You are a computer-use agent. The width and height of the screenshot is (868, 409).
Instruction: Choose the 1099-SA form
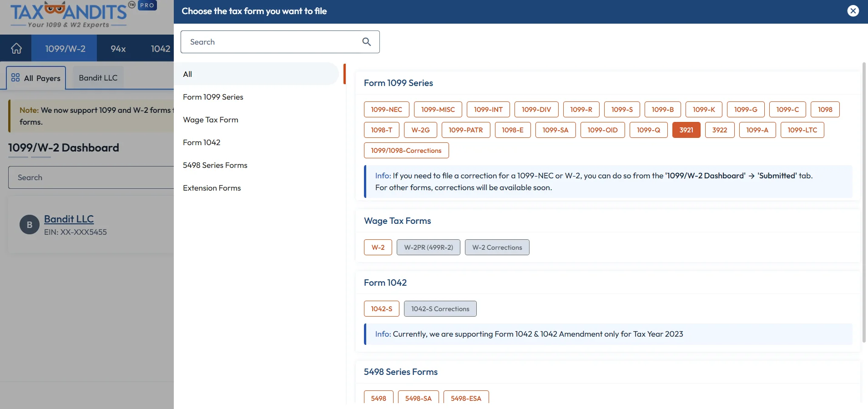[x=555, y=130]
